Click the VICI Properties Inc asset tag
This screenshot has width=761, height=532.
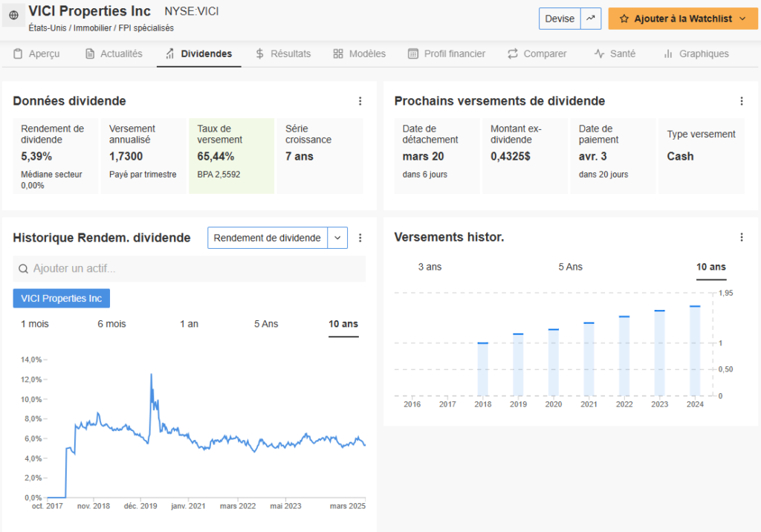click(x=62, y=298)
